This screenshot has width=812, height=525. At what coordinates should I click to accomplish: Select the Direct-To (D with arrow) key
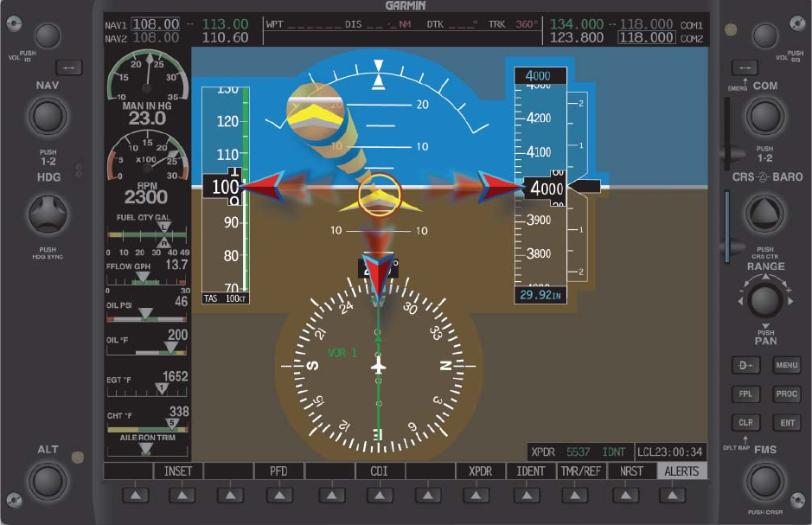pos(745,365)
